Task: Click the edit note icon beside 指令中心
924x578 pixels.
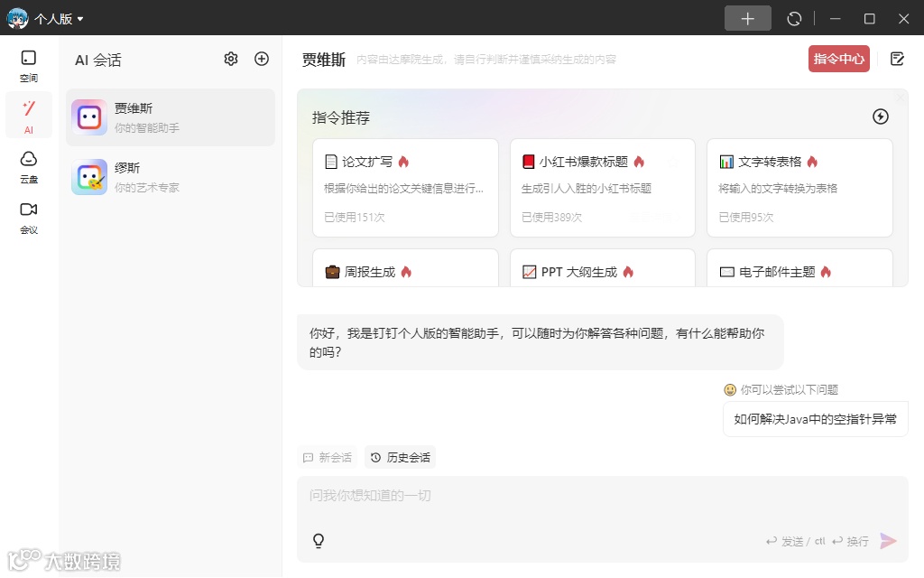Action: 897,59
